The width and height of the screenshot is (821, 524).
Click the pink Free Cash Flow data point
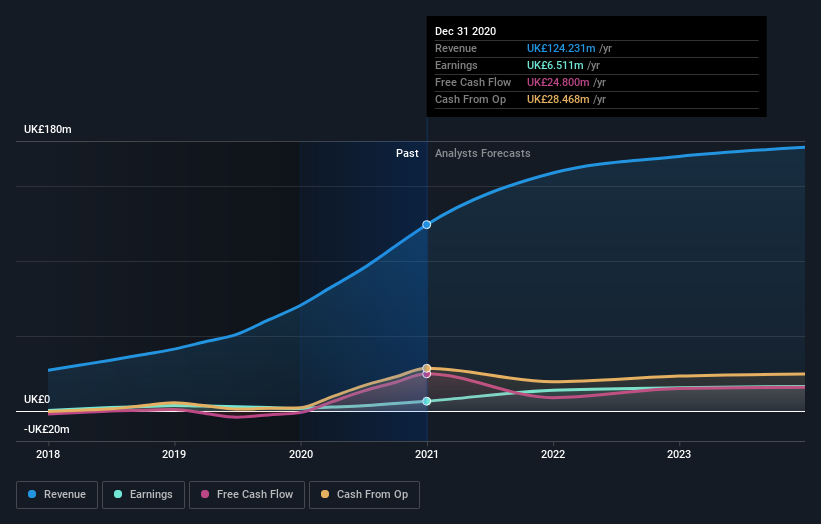427,374
